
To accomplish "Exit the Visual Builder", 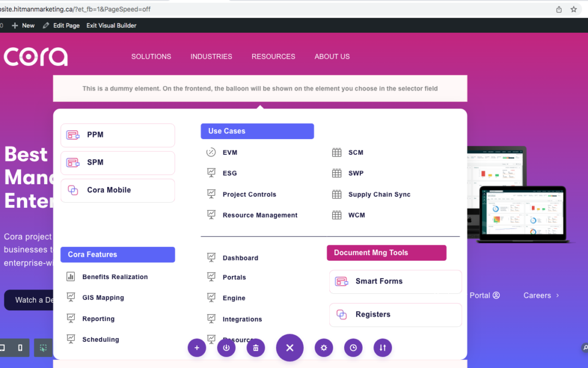I will [x=112, y=26].
